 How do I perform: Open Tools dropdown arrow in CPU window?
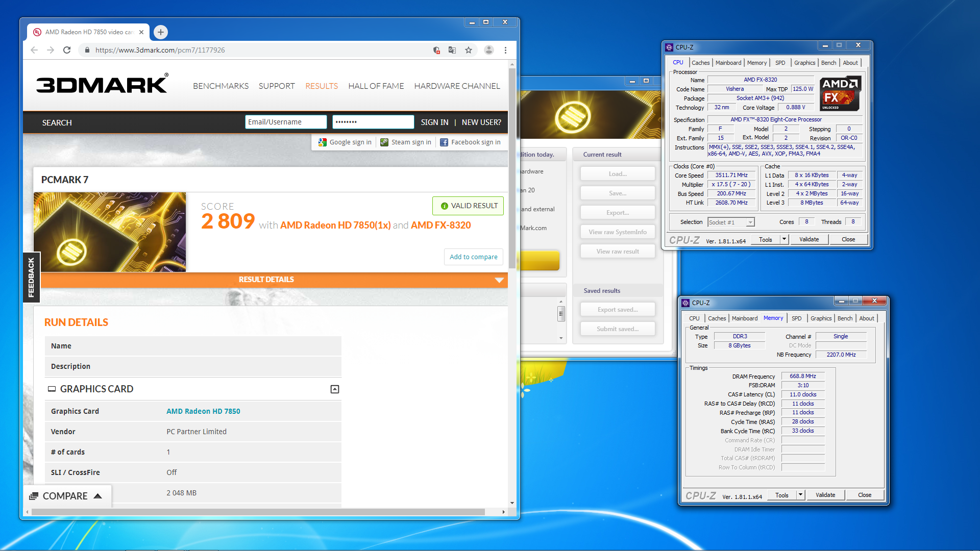pyautogui.click(x=784, y=239)
